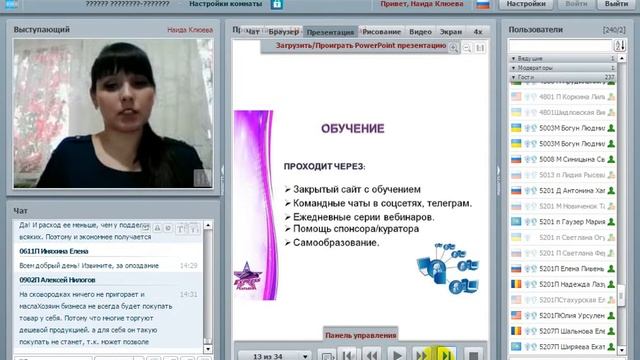Open Настройки комнаты room settings

click(x=225, y=4)
